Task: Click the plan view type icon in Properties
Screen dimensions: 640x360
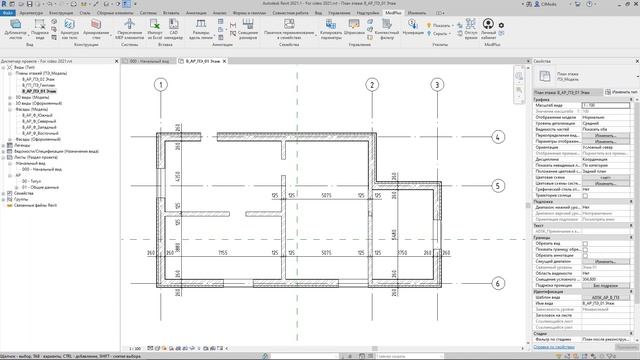Action: pyautogui.click(x=545, y=76)
